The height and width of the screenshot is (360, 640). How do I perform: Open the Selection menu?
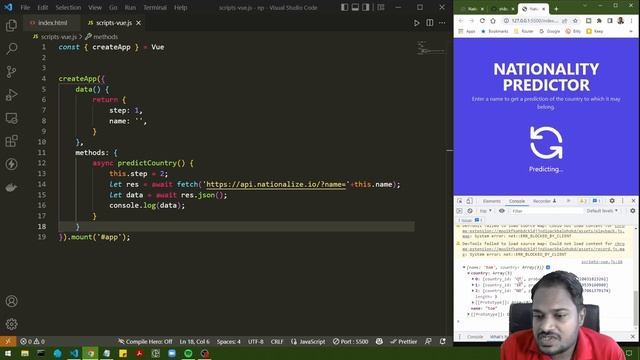(68, 7)
